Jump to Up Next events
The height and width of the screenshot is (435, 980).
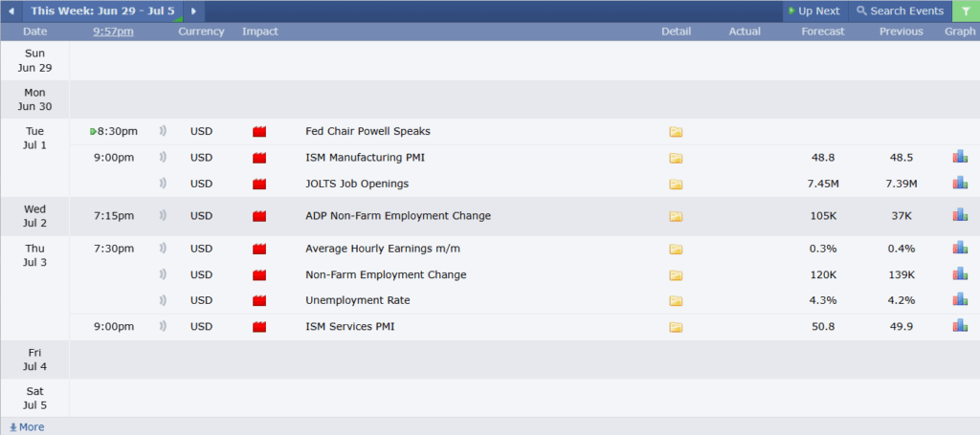pyautogui.click(x=814, y=11)
